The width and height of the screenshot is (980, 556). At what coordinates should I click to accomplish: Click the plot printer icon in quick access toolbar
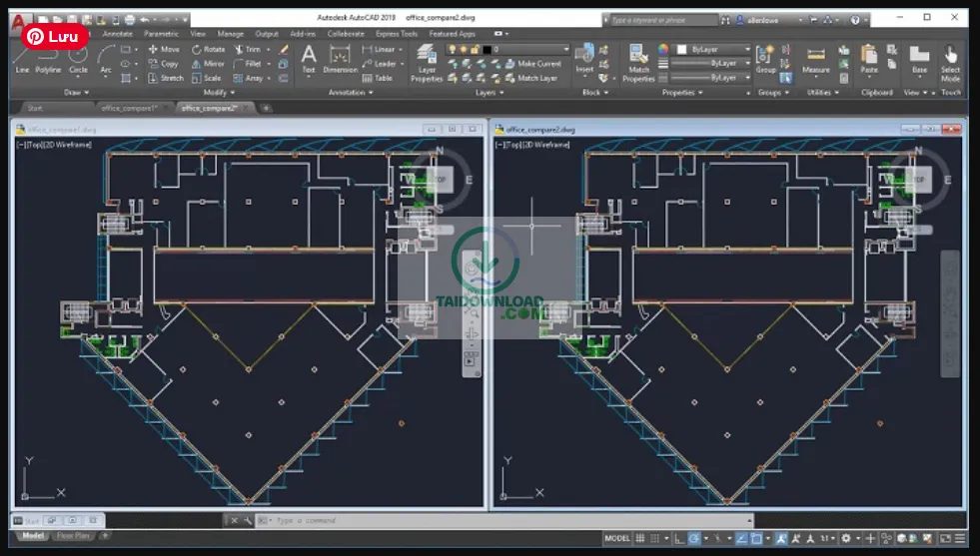[130, 20]
